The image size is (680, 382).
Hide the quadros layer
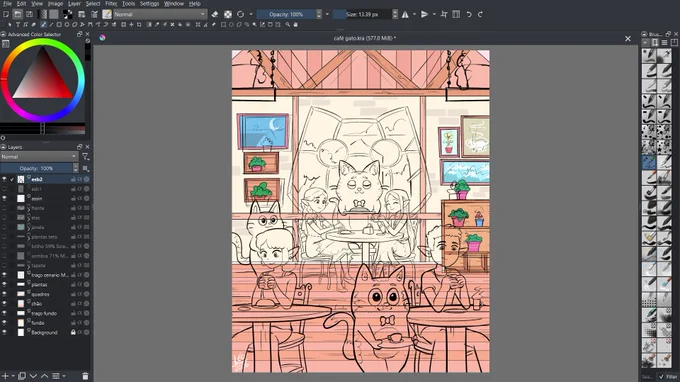pyautogui.click(x=4, y=294)
